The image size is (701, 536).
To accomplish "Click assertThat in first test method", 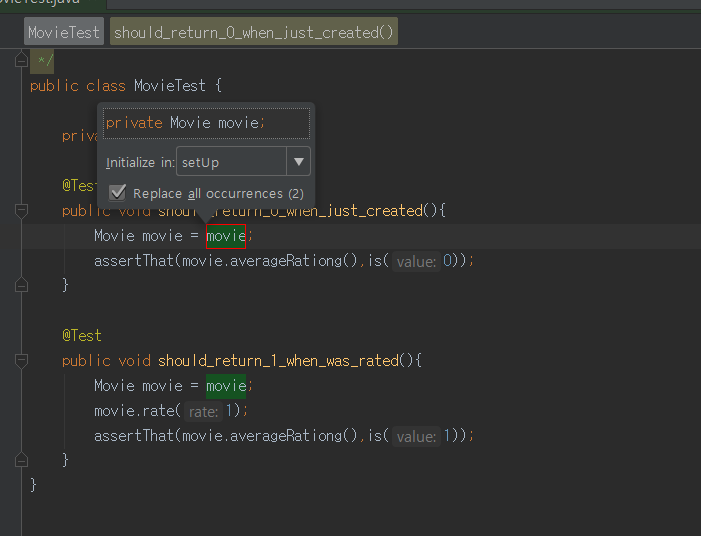I will [134, 261].
